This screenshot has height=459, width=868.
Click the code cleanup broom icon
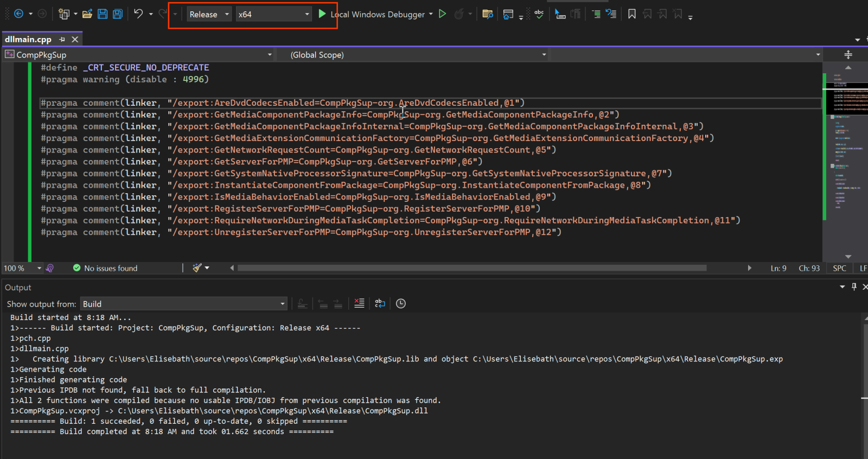197,268
